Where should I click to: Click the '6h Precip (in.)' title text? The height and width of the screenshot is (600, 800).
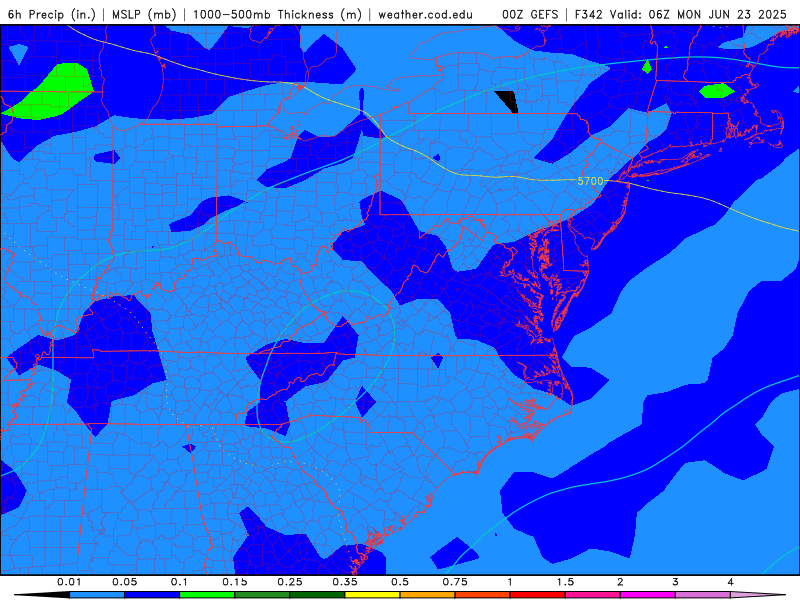click(x=52, y=14)
